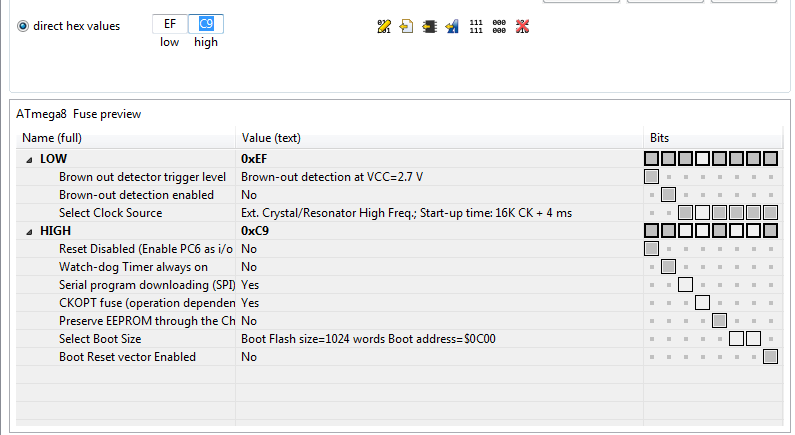
Task: Collapse the LOW fuse tree node
Action: click(x=29, y=160)
